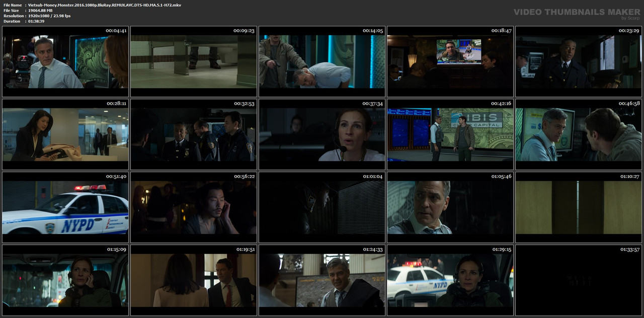Viewport: 644px width, 318px height.
Task: Select the thumbnail stamped 00:23:29
Action: point(579,61)
